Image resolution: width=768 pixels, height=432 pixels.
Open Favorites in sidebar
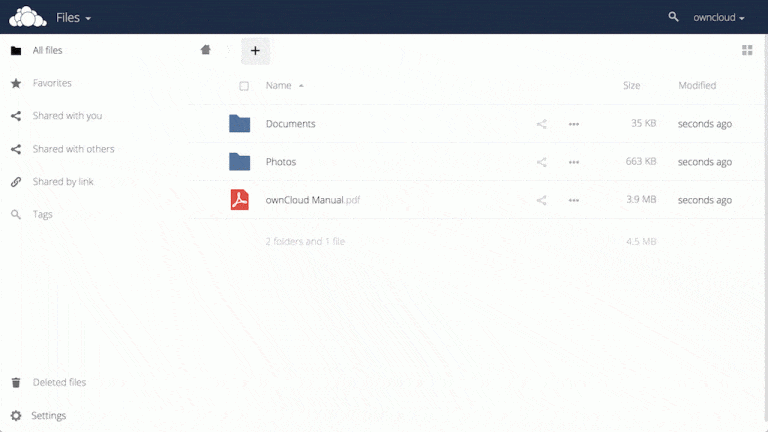pos(52,83)
